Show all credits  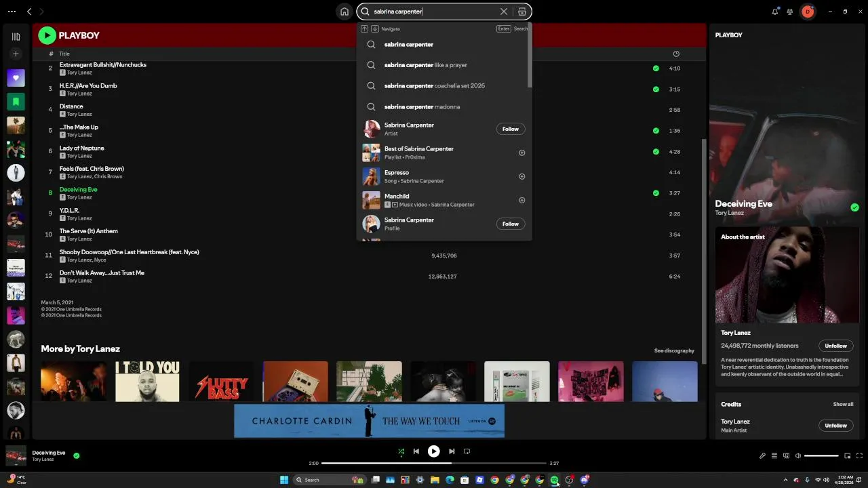pos(843,404)
